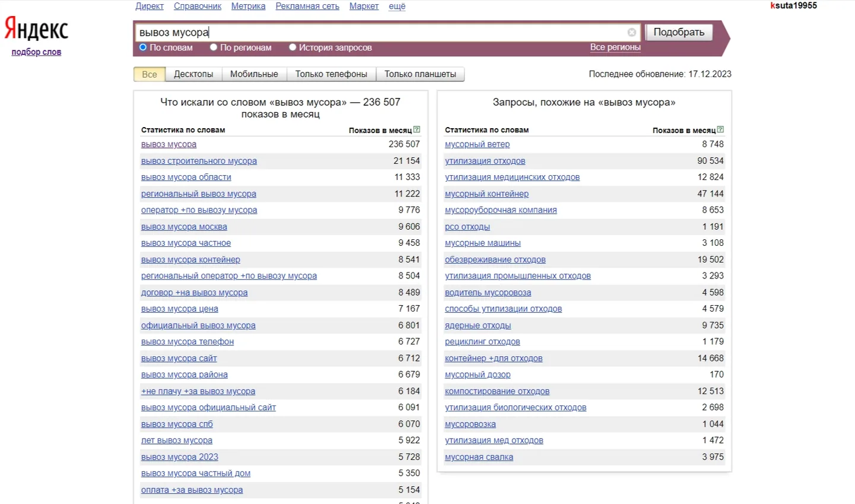Open keyword 'лет вывоз мусора'
The width and height of the screenshot is (855, 504).
pos(176,440)
